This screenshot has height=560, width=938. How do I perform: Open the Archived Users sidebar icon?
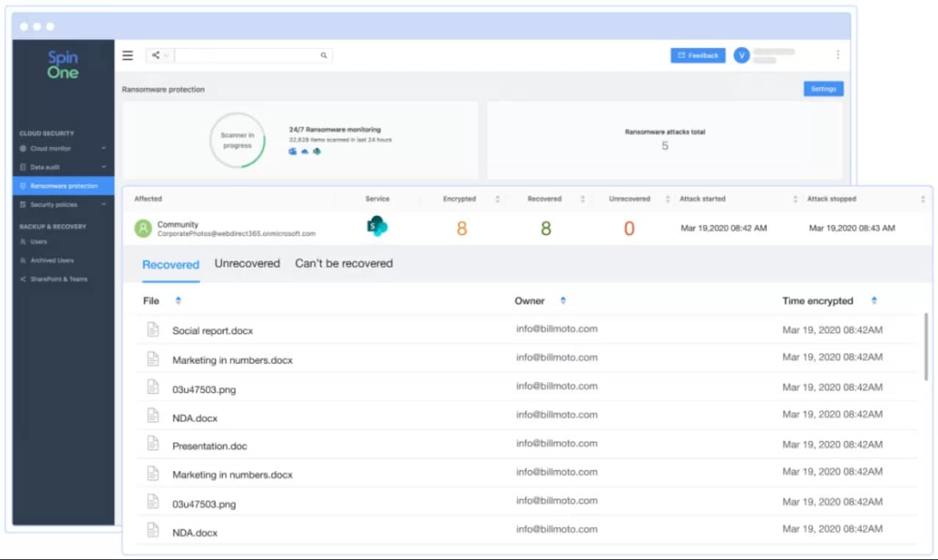23,260
